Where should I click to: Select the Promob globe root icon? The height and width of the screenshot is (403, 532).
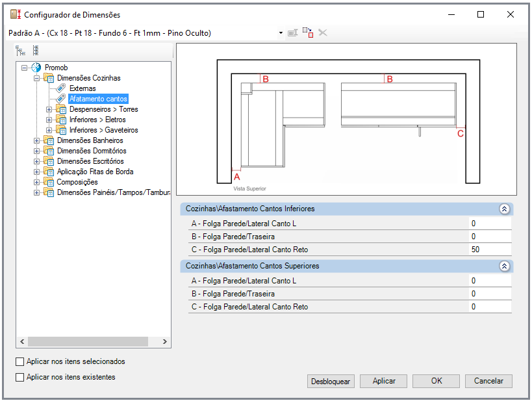(x=36, y=68)
